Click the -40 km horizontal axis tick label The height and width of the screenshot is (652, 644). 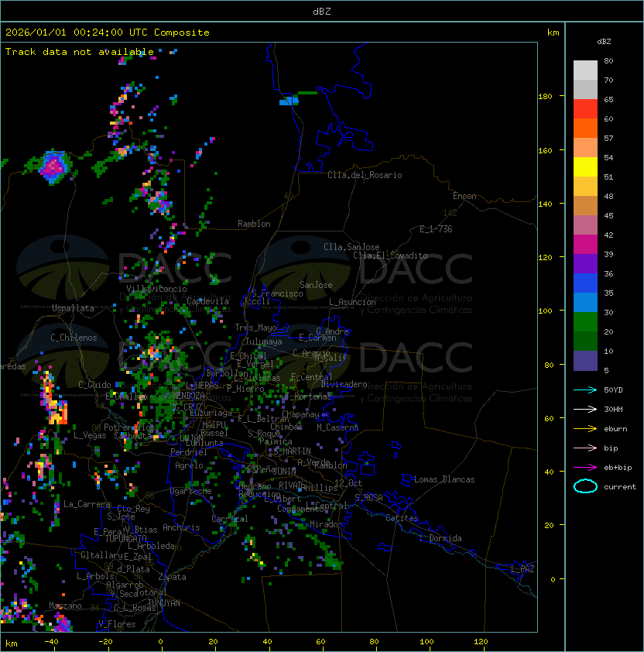tap(51, 642)
